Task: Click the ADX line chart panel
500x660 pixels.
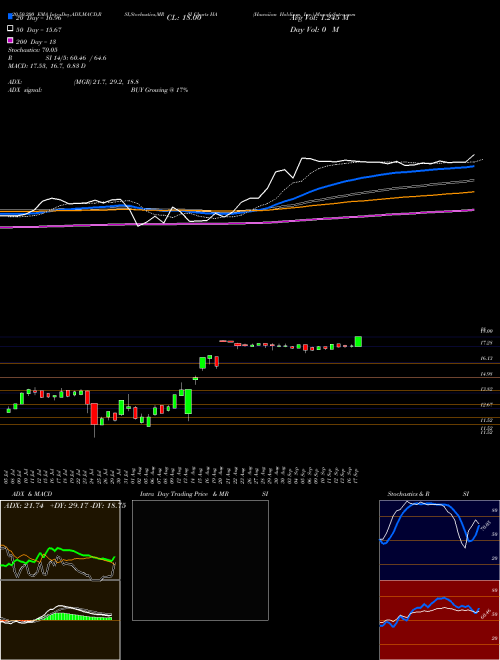Action: pyautogui.click(x=60, y=540)
